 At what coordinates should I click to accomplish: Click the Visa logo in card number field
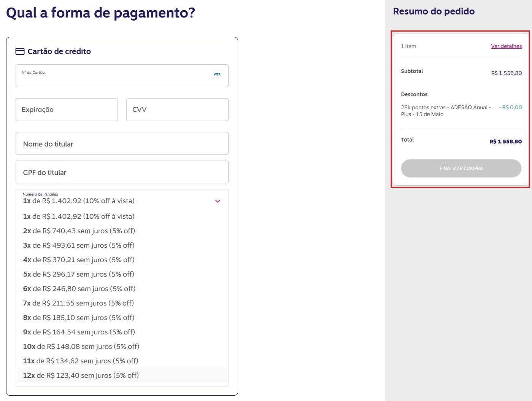pyautogui.click(x=217, y=74)
